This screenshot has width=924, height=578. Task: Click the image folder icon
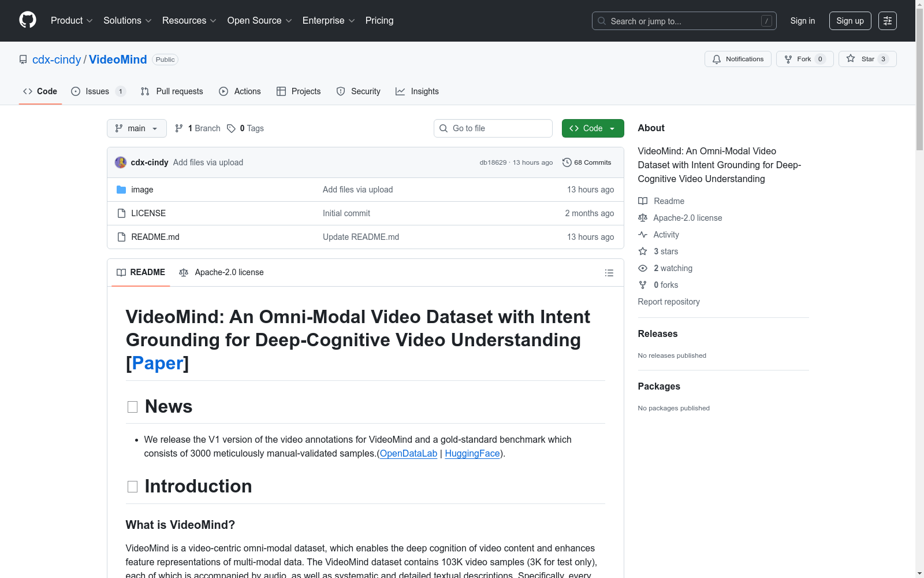121,190
